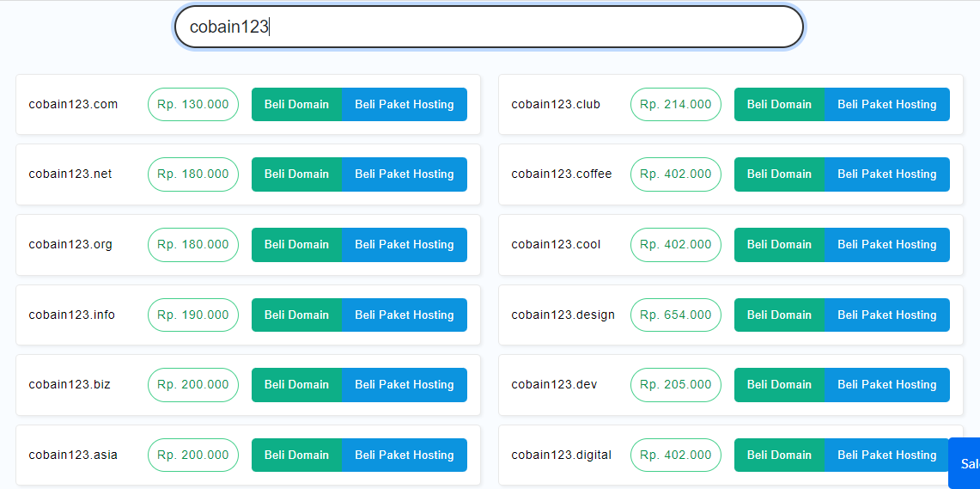Screen dimensions: 980x489
Task: Click the Rp. 180.000 price for cobain123.org
Action: (193, 244)
